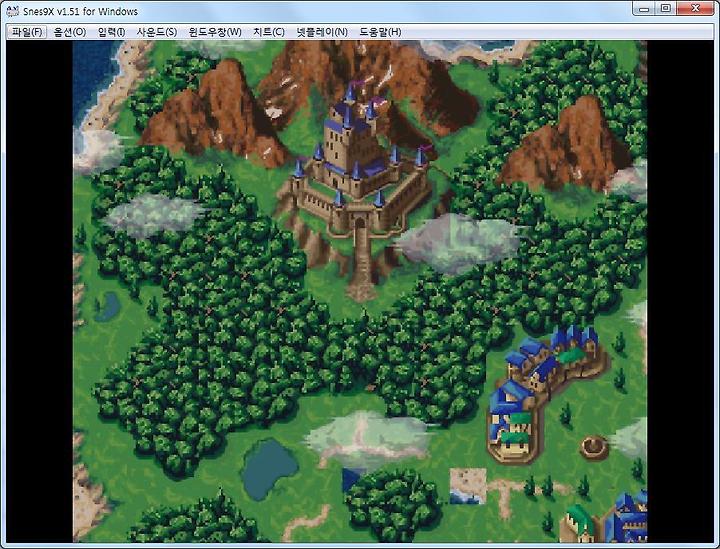This screenshot has width=720, height=549.
Task: Click the small round well near town
Action: click(594, 447)
